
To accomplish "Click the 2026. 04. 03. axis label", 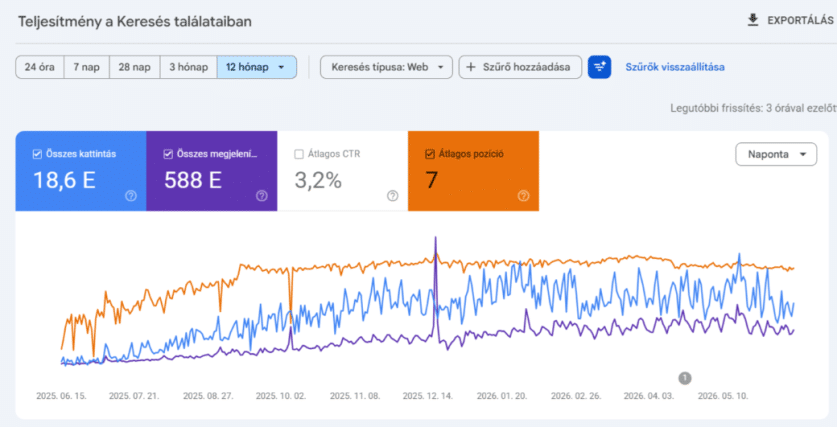I will coord(649,396).
